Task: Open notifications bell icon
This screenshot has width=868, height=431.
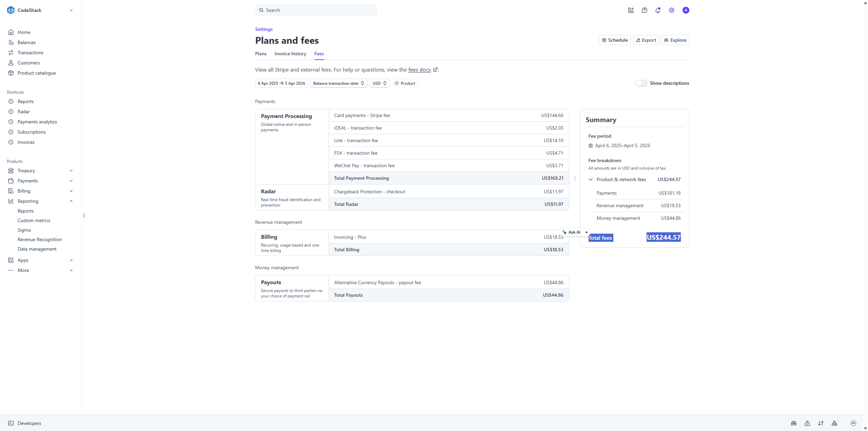Action: click(x=658, y=10)
